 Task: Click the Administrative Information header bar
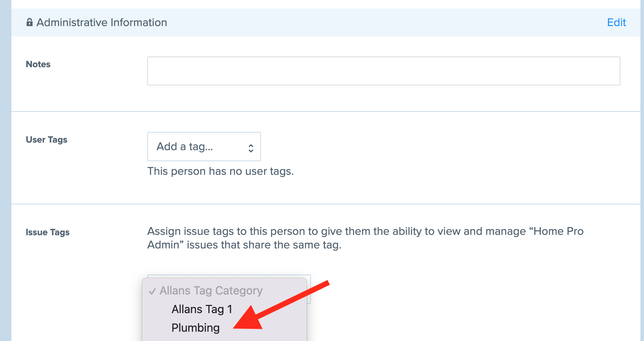point(326,23)
